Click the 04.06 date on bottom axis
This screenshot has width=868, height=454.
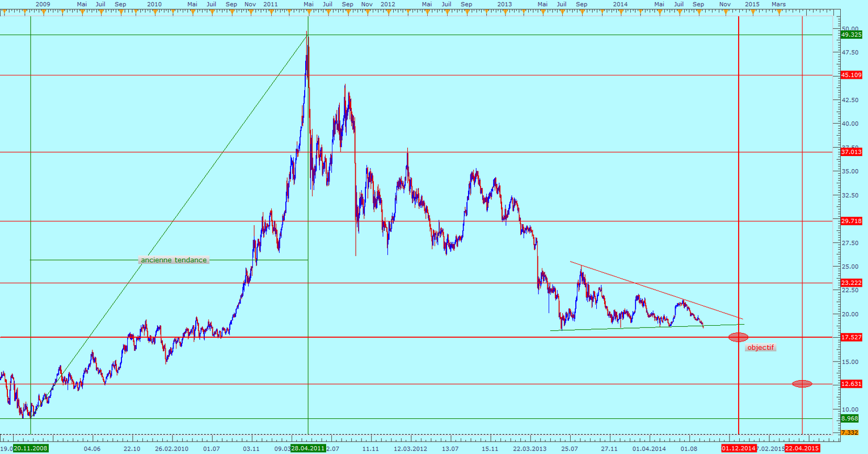coord(92,449)
